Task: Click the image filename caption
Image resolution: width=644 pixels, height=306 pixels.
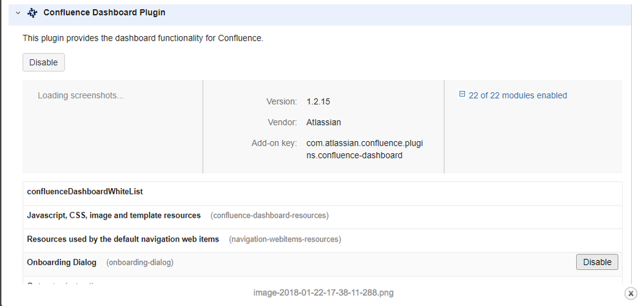Action: point(323,293)
